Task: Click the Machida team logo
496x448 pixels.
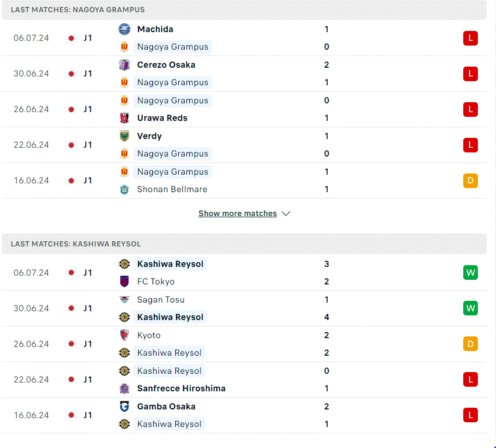Action: (x=124, y=29)
